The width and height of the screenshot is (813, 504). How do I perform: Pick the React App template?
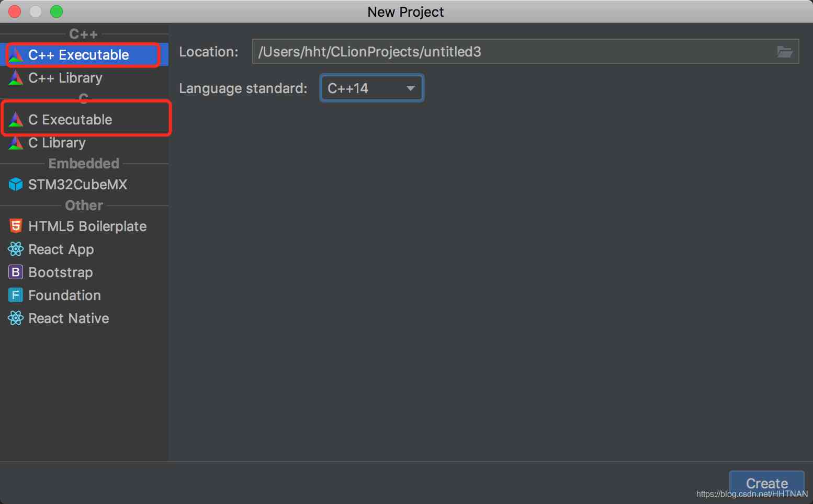[84, 249]
